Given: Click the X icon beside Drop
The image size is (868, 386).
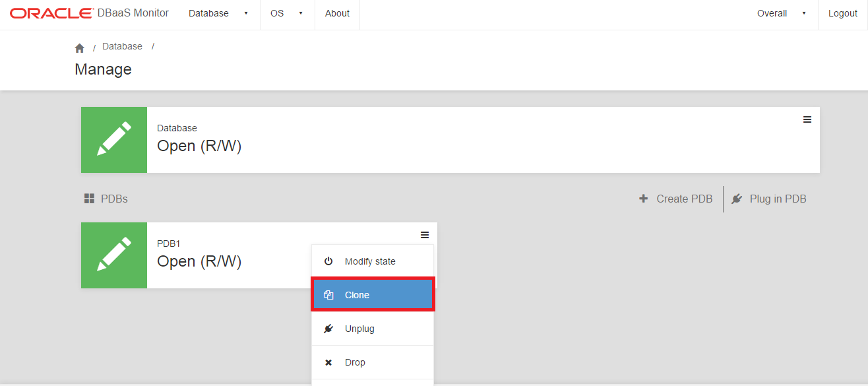Looking at the screenshot, I should 328,362.
